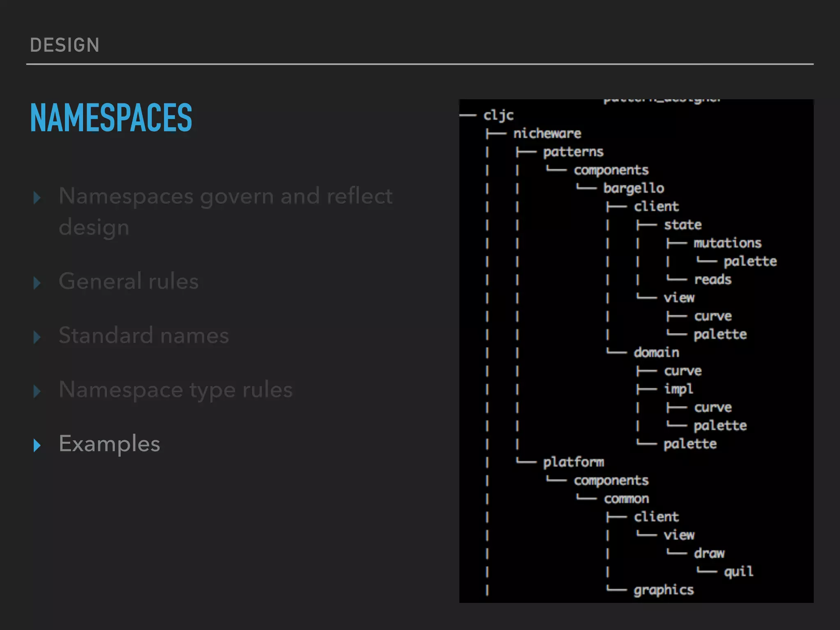Click the bullet triangle beside Namespace type rules
This screenshot has width=840, height=630.
[37, 391]
